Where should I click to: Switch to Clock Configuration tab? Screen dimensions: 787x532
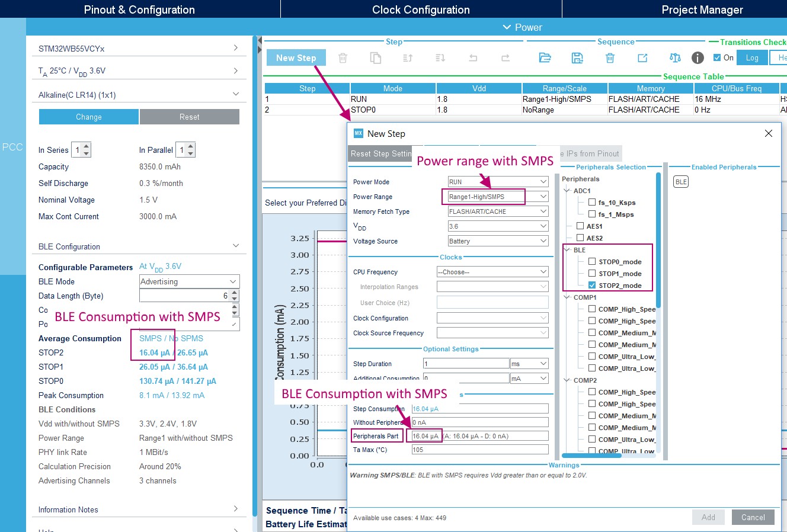pyautogui.click(x=421, y=9)
